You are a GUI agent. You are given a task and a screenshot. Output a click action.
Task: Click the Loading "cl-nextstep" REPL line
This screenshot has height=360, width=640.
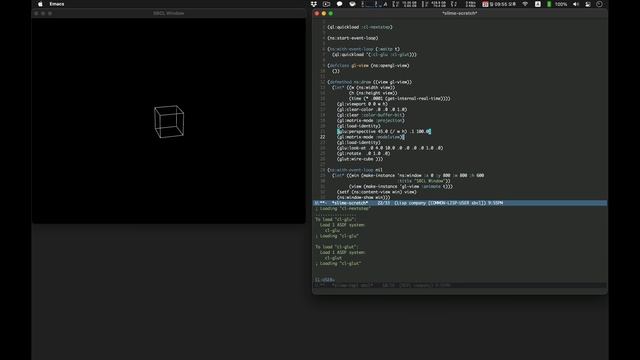(x=343, y=209)
